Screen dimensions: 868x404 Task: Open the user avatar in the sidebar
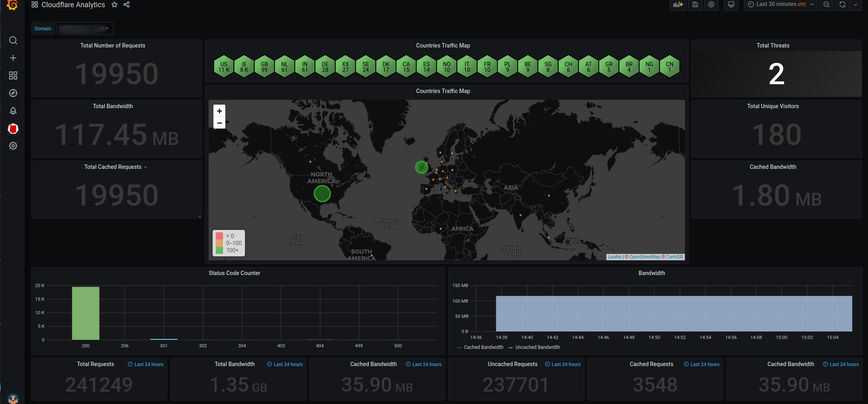pyautogui.click(x=13, y=399)
